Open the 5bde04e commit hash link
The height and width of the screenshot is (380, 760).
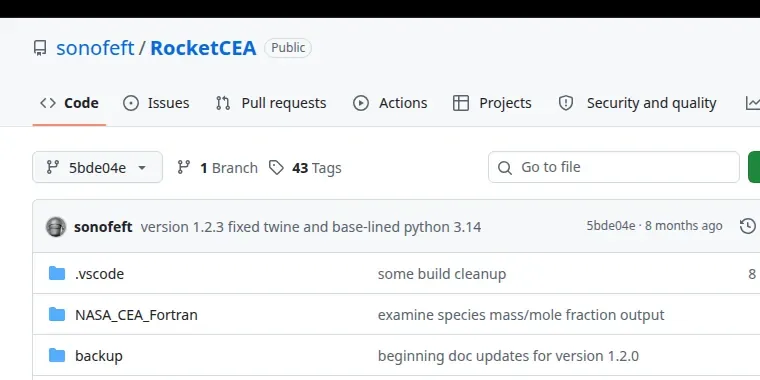click(x=611, y=226)
